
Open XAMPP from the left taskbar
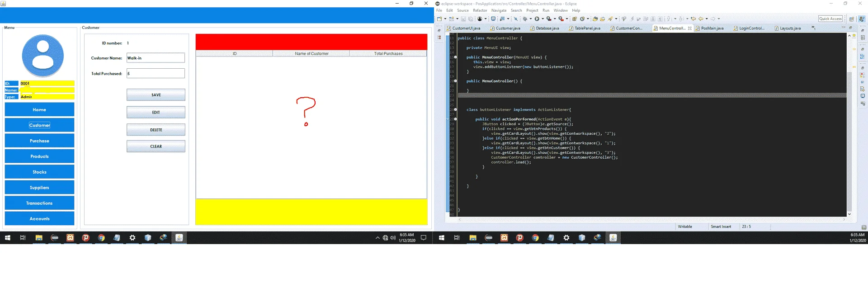coord(70,238)
